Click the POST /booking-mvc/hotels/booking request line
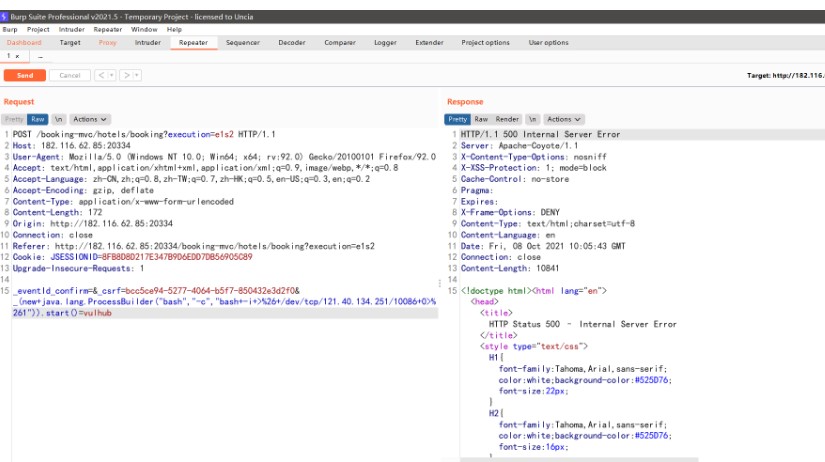The image size is (825, 462). pyautogui.click(x=144, y=134)
